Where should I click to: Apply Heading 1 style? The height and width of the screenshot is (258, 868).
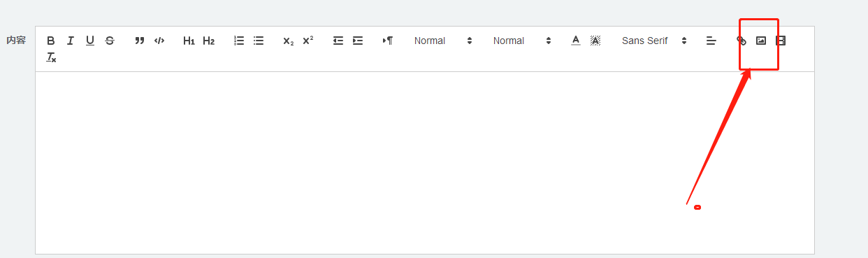coord(189,41)
